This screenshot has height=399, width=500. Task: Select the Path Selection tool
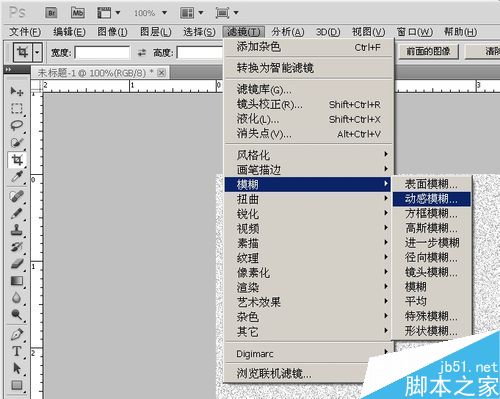(17, 368)
